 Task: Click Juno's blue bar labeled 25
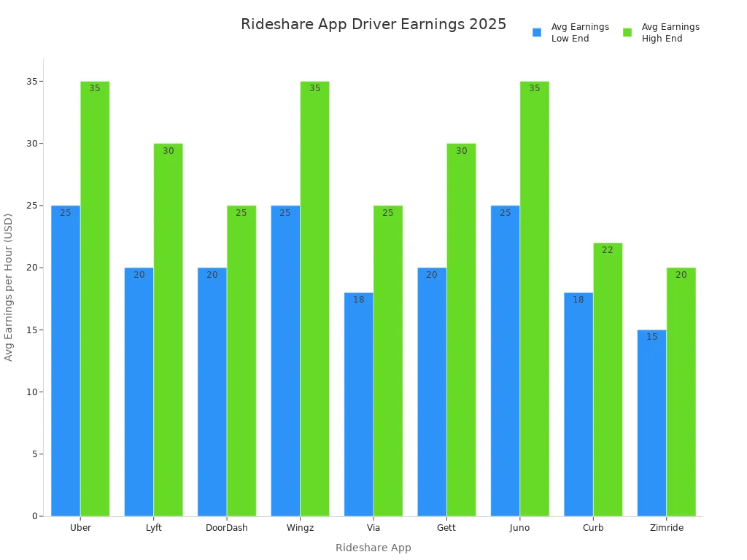coord(505,361)
